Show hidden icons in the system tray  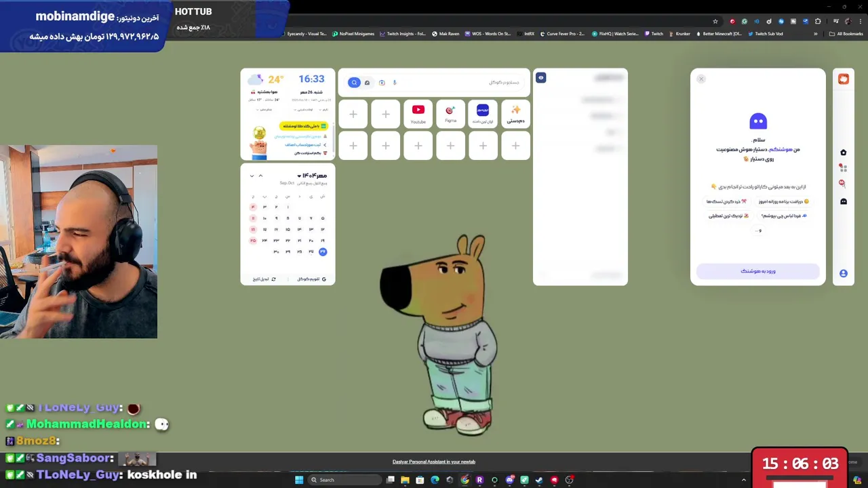pyautogui.click(x=743, y=480)
